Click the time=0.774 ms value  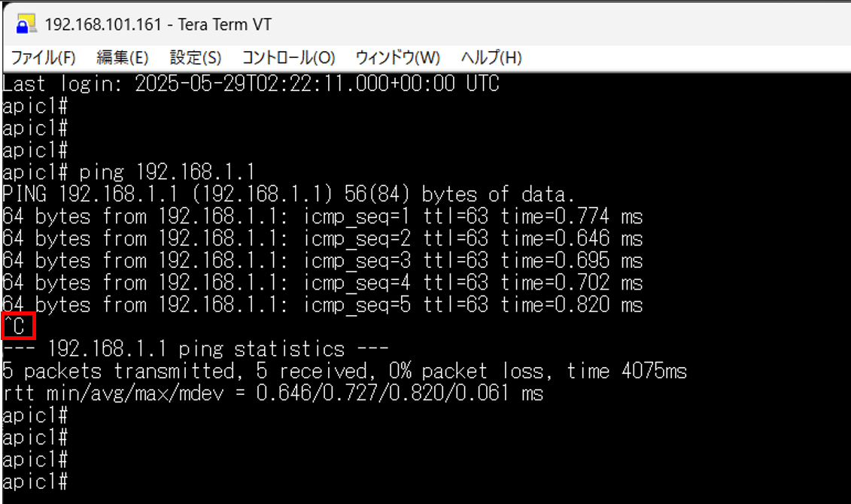click(572, 217)
